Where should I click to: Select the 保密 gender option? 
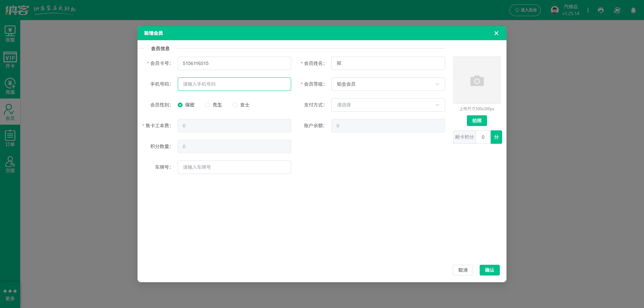pyautogui.click(x=180, y=105)
